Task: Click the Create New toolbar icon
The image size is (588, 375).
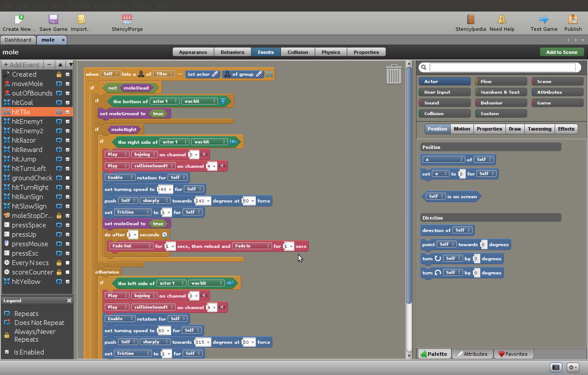Action: [x=19, y=19]
